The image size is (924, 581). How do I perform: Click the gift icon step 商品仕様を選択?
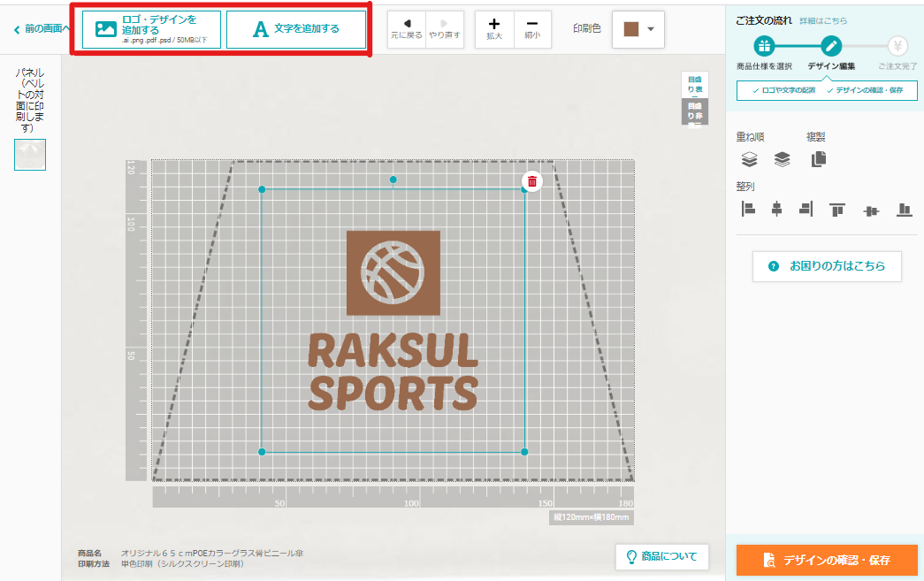click(x=764, y=46)
